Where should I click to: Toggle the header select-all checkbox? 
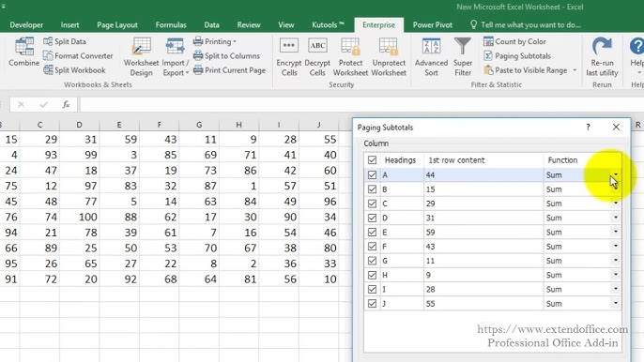(372, 160)
